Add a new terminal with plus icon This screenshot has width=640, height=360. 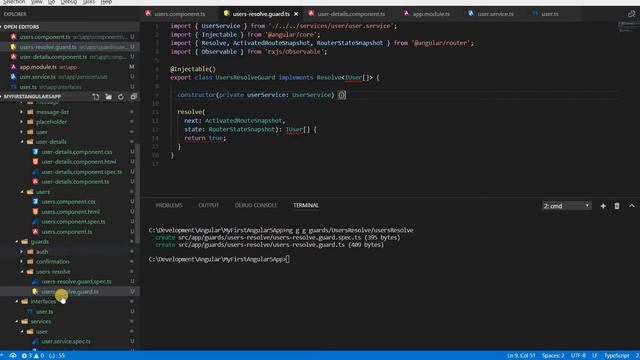click(x=603, y=206)
